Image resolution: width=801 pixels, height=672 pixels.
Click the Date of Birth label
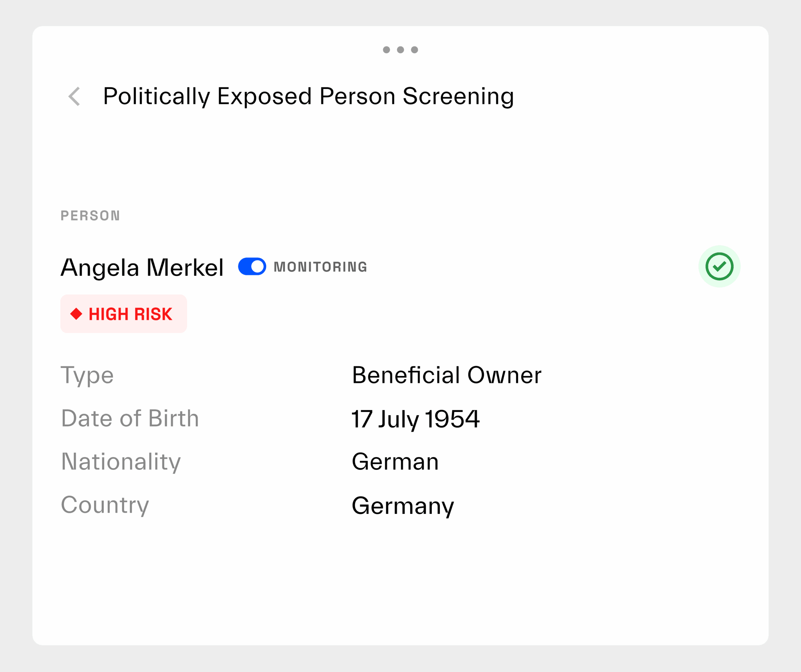point(130,418)
